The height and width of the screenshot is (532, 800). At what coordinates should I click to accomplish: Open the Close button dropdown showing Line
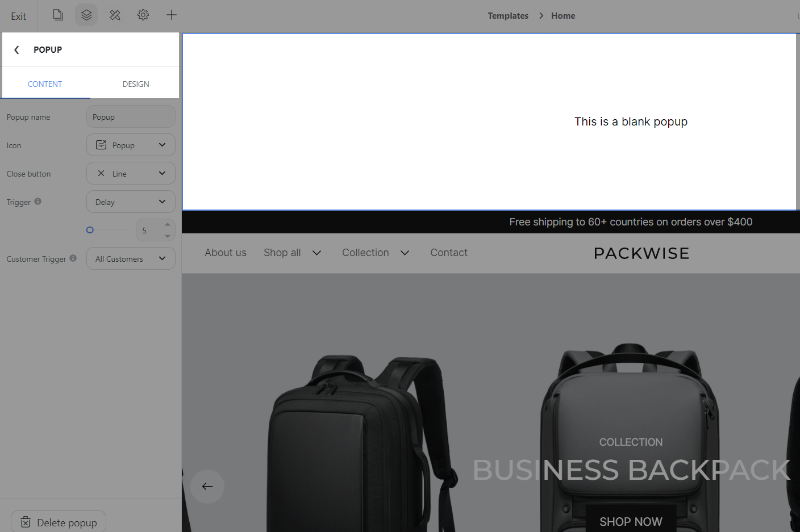(x=131, y=173)
